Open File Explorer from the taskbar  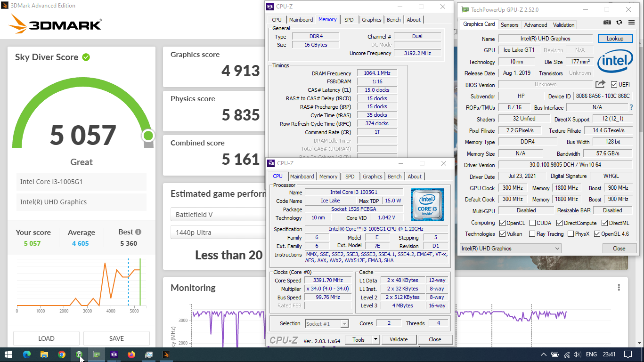[44, 354]
